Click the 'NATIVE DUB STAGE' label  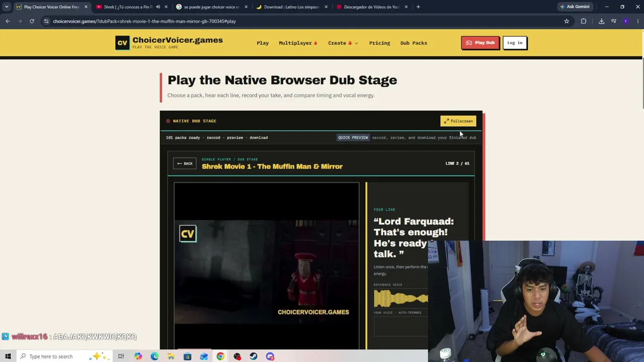(x=195, y=121)
